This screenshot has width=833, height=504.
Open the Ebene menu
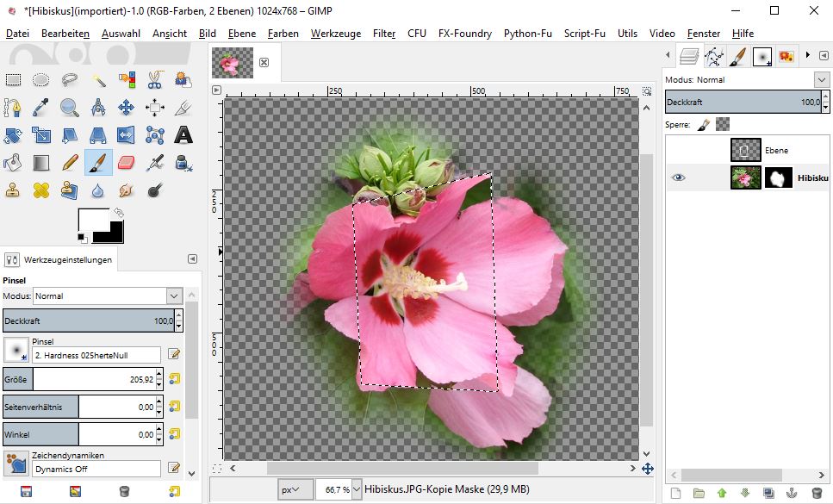click(242, 34)
